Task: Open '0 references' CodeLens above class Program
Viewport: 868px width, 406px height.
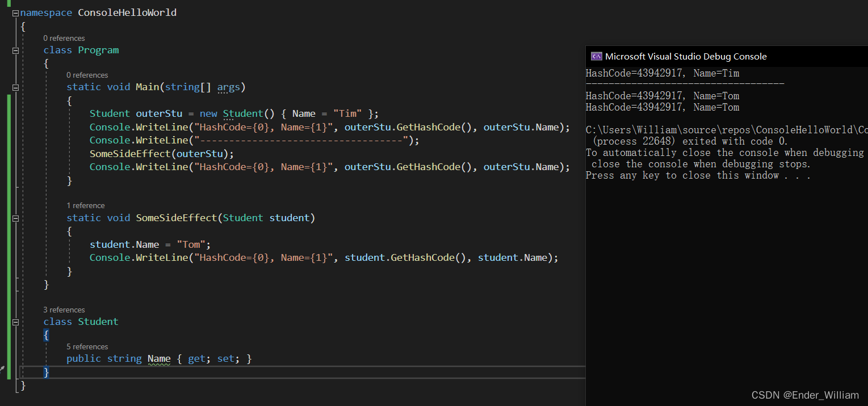Action: (x=64, y=38)
